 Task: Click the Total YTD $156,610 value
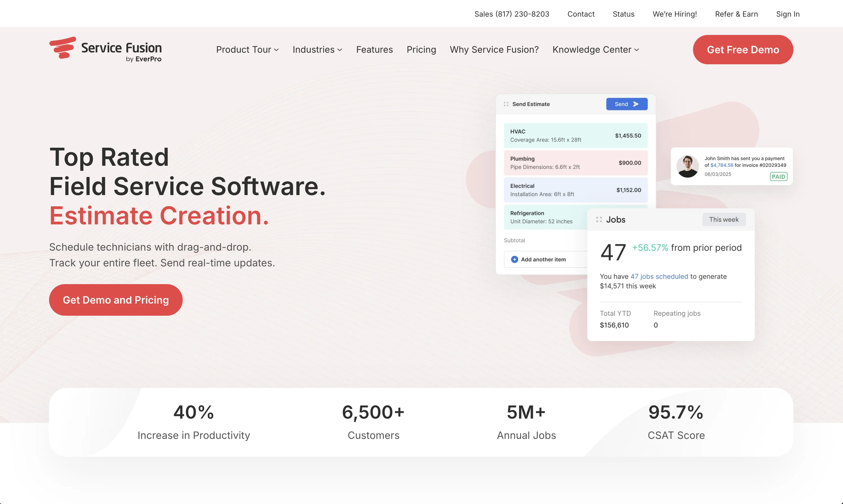(x=614, y=325)
